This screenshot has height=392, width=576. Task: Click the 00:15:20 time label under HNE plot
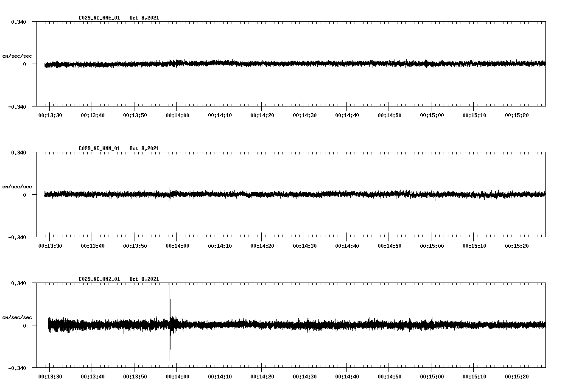tap(517, 115)
